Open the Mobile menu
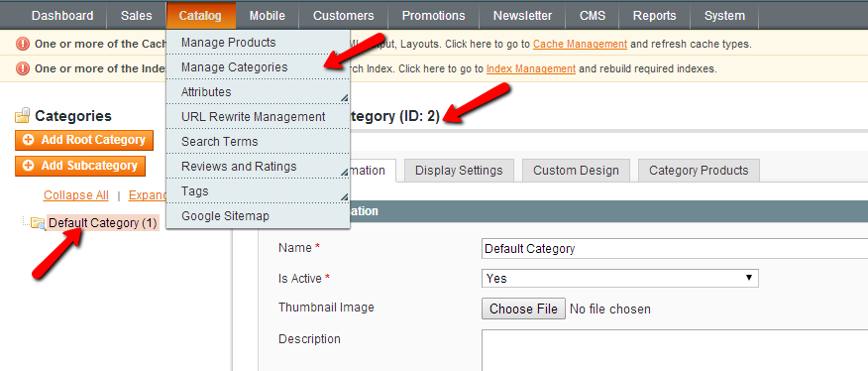Screen dimensions: 868x371 (268, 16)
